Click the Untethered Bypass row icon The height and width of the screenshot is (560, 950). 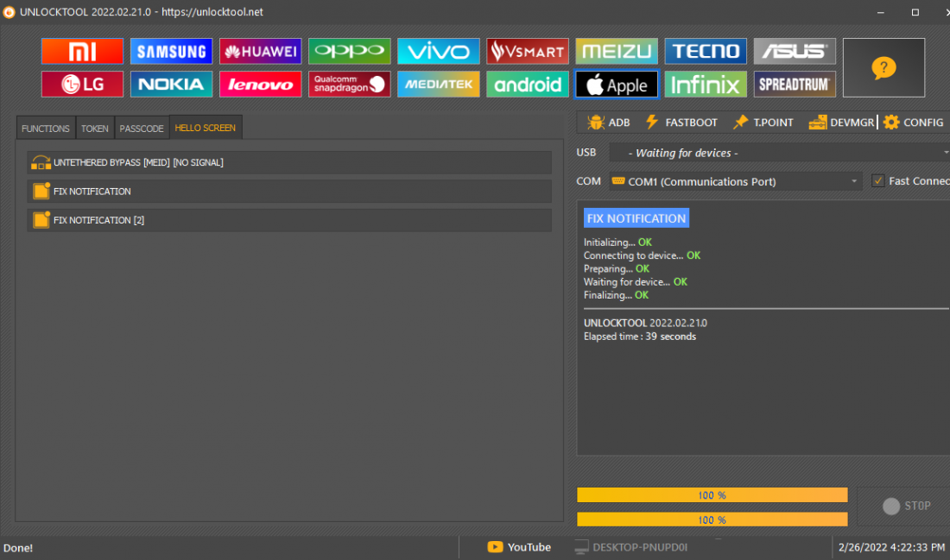point(41,162)
